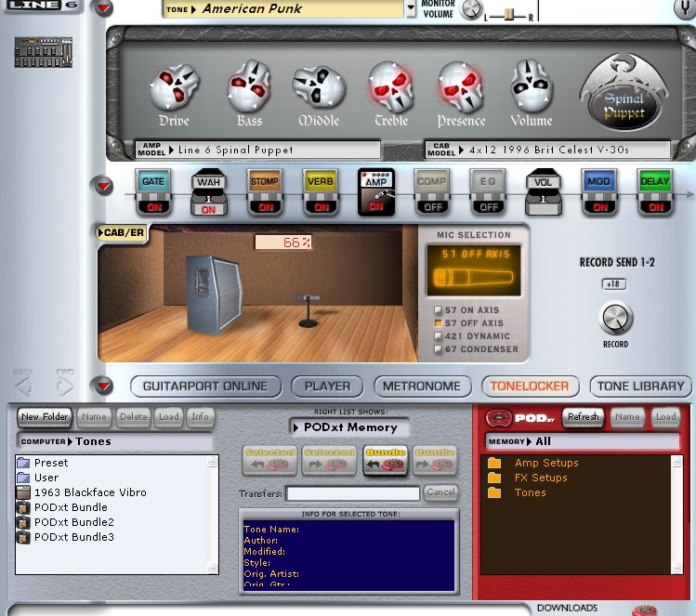This screenshot has width=696, height=616.
Task: Click the Middle skull knob
Action: point(318,87)
